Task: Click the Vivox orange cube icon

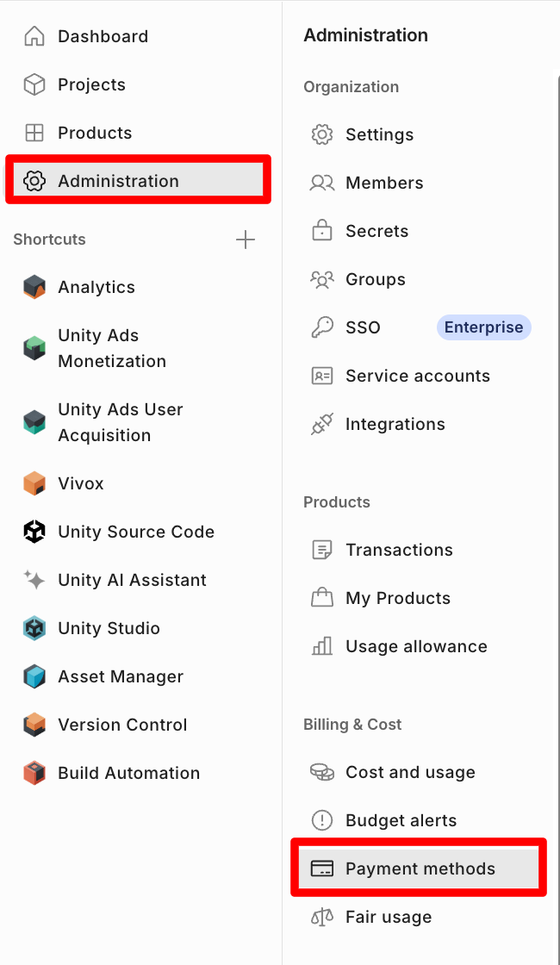Action: [34, 483]
